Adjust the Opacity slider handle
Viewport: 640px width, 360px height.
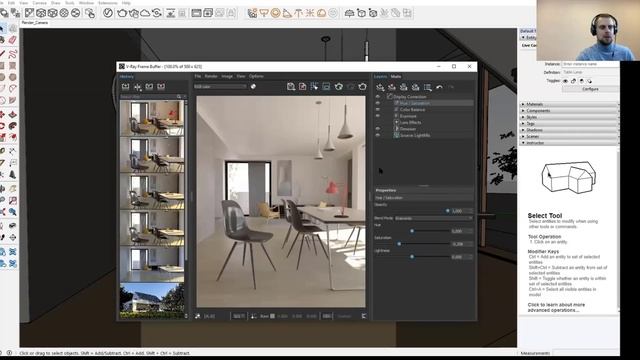point(447,211)
